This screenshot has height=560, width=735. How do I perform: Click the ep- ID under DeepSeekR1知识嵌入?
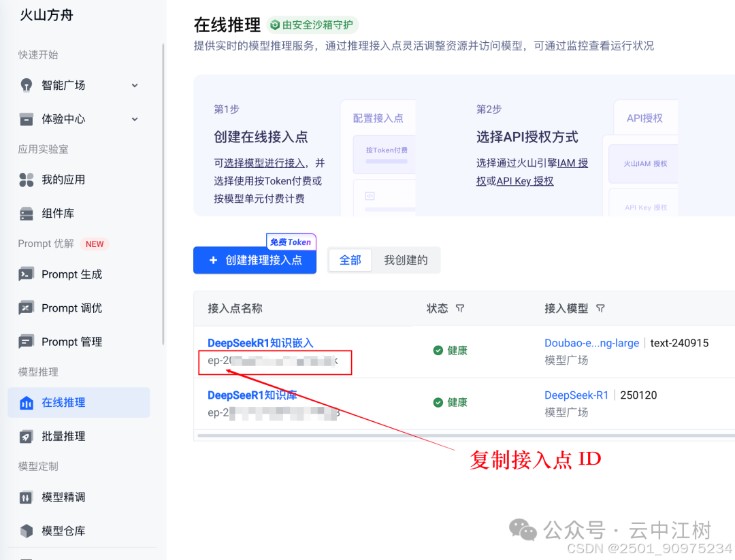(273, 361)
